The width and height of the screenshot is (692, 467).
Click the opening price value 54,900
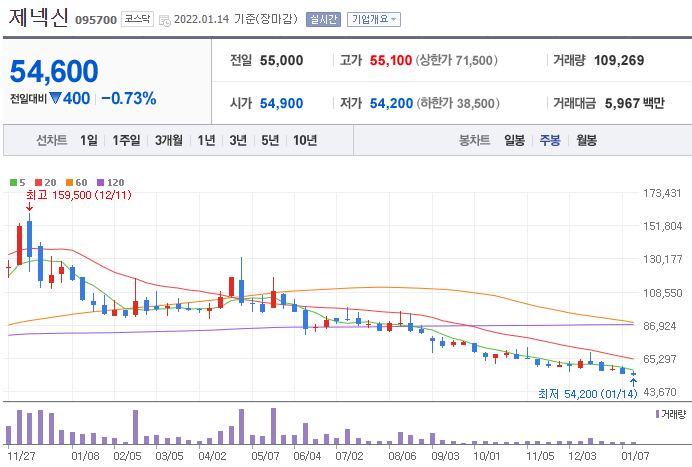coord(282,103)
